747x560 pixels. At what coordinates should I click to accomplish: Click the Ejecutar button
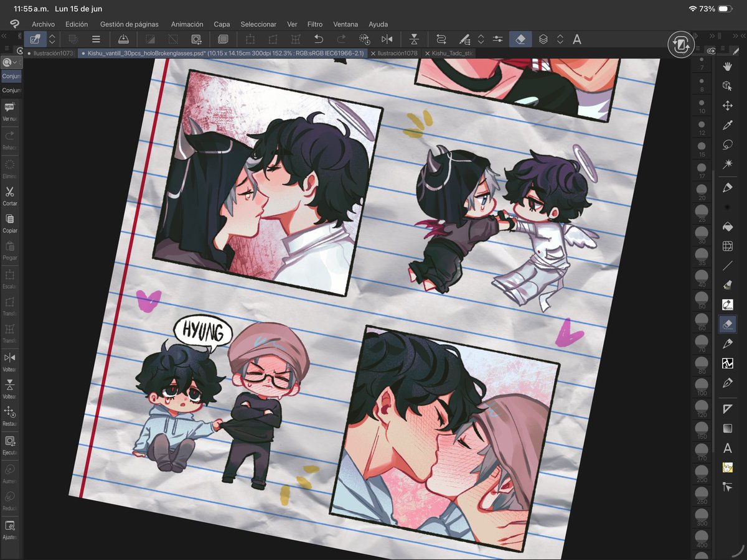pyautogui.click(x=10, y=446)
